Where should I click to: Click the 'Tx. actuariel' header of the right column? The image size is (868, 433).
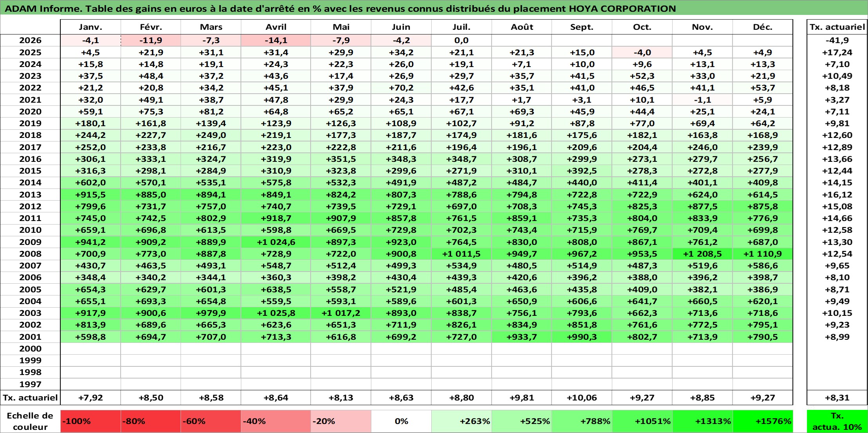coord(837,27)
